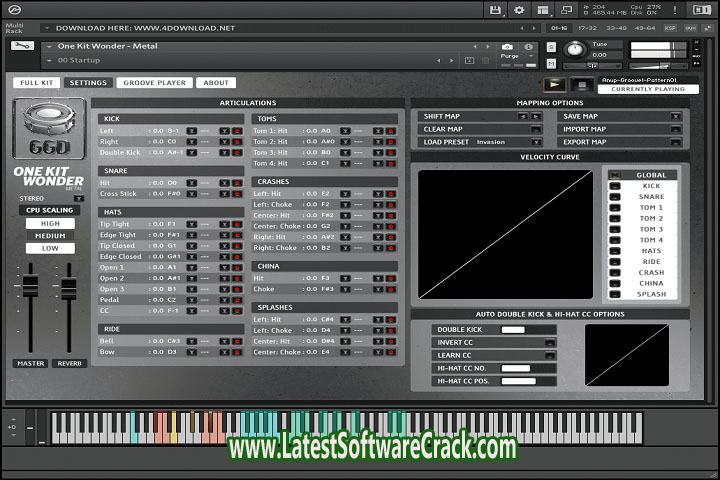Toggle the solo S button
720x480 pixels.
pyautogui.click(x=551, y=47)
